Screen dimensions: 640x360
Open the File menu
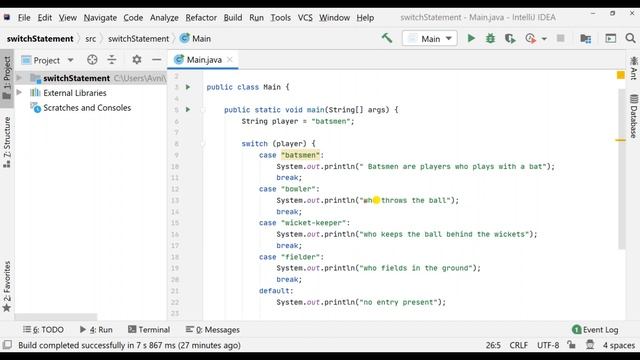coord(24,18)
